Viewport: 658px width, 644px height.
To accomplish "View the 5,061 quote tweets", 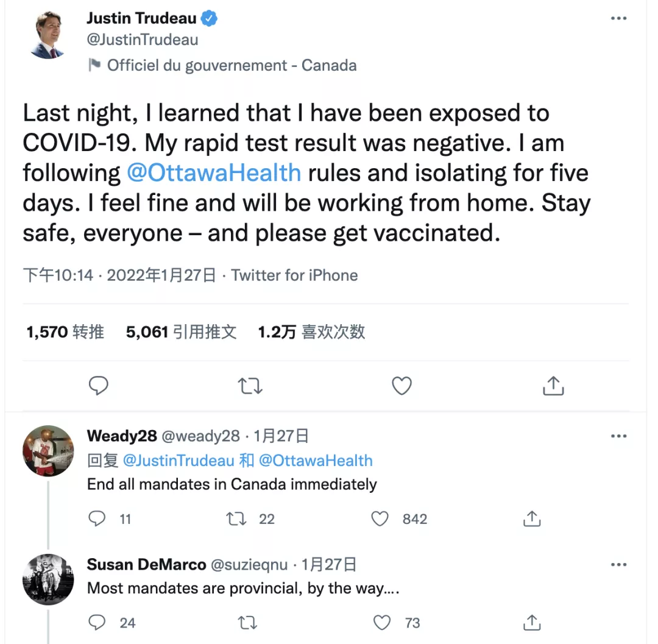I will point(181,332).
